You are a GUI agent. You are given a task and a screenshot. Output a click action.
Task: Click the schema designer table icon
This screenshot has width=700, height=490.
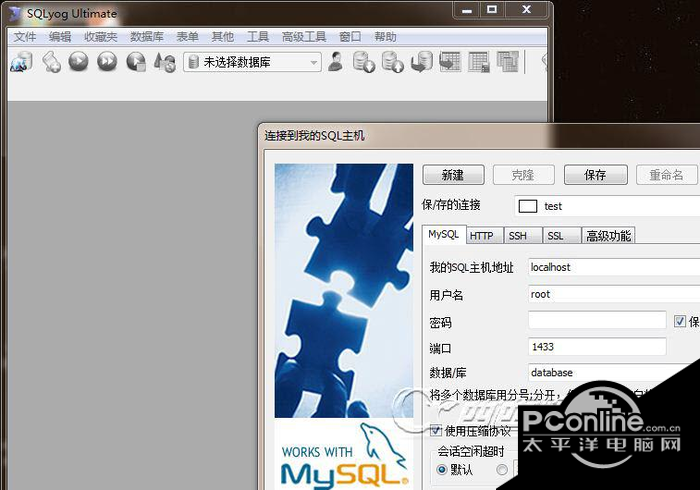point(450,62)
